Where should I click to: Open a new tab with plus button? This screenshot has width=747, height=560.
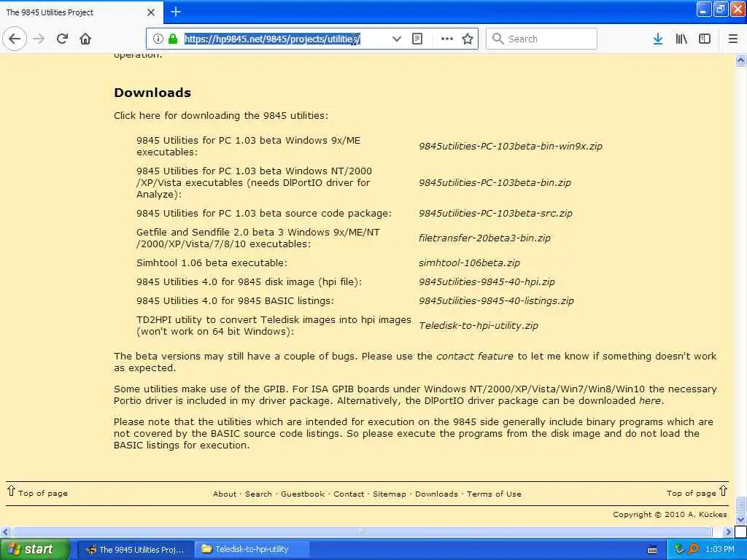coord(175,12)
